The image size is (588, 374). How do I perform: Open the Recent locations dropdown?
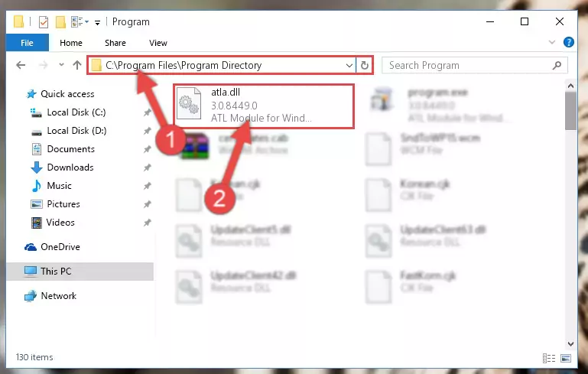click(61, 65)
